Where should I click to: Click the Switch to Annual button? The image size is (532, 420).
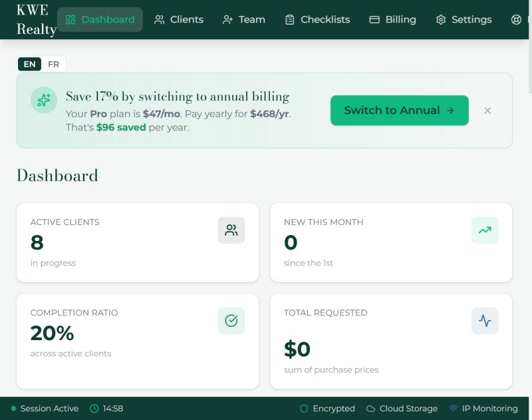click(400, 110)
